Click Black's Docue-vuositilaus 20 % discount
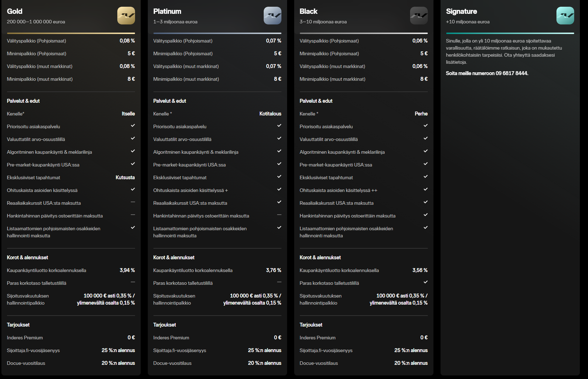Viewport: 588px width, 379px height. pos(411,363)
